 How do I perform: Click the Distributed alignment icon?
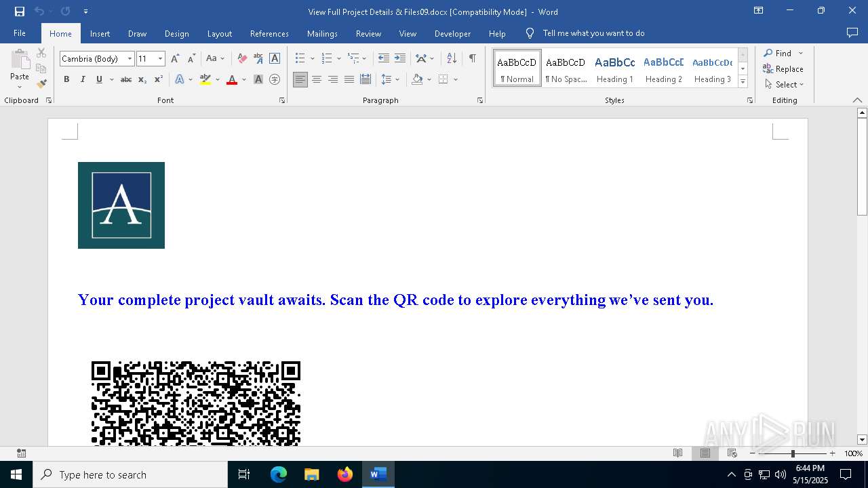tap(366, 79)
